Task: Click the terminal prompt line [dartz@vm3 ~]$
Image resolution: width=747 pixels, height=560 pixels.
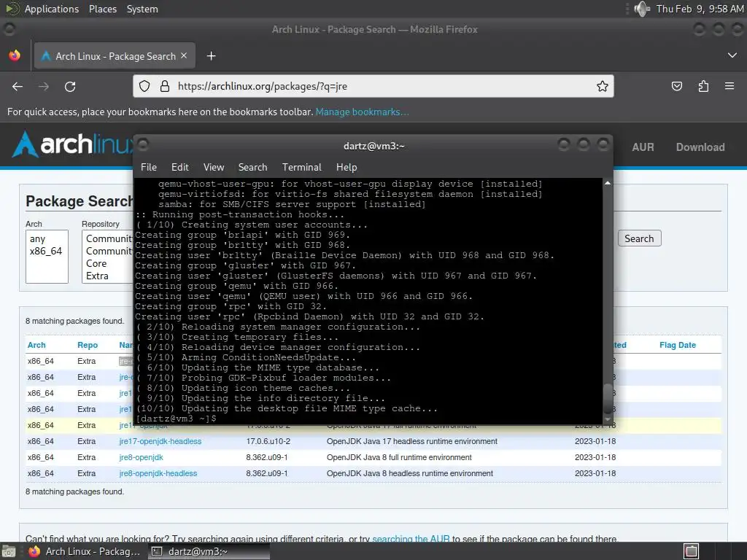Action: point(177,419)
